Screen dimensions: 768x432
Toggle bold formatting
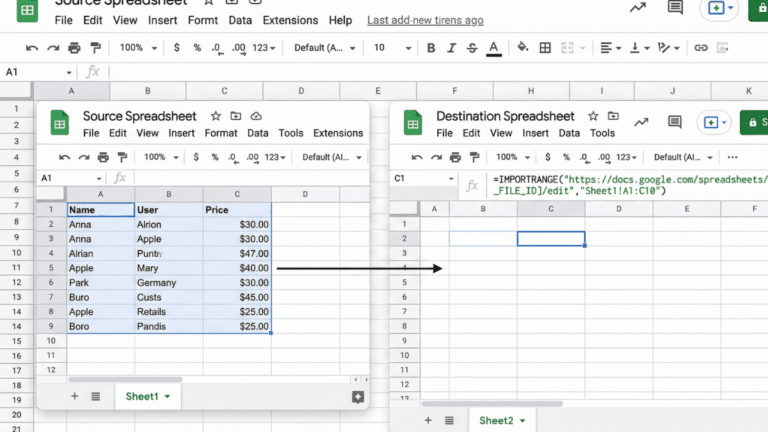pyautogui.click(x=431, y=48)
